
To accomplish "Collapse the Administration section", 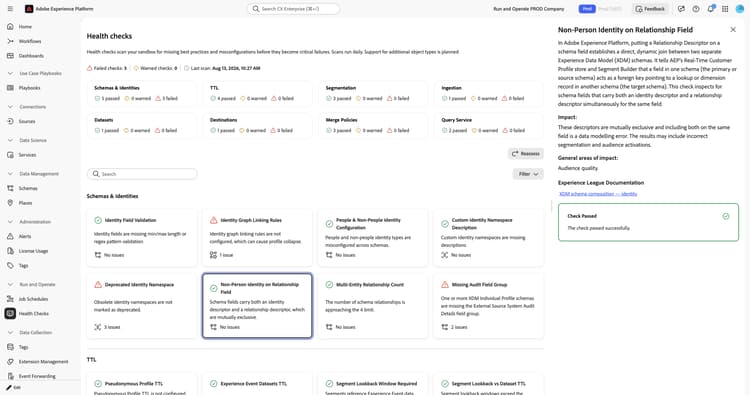I will pos(11,222).
